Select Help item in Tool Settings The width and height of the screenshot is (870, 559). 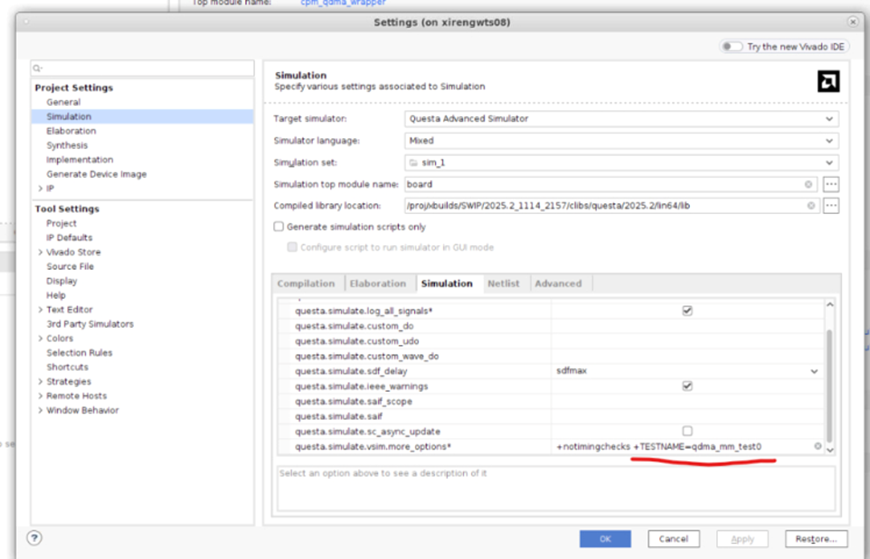click(56, 295)
